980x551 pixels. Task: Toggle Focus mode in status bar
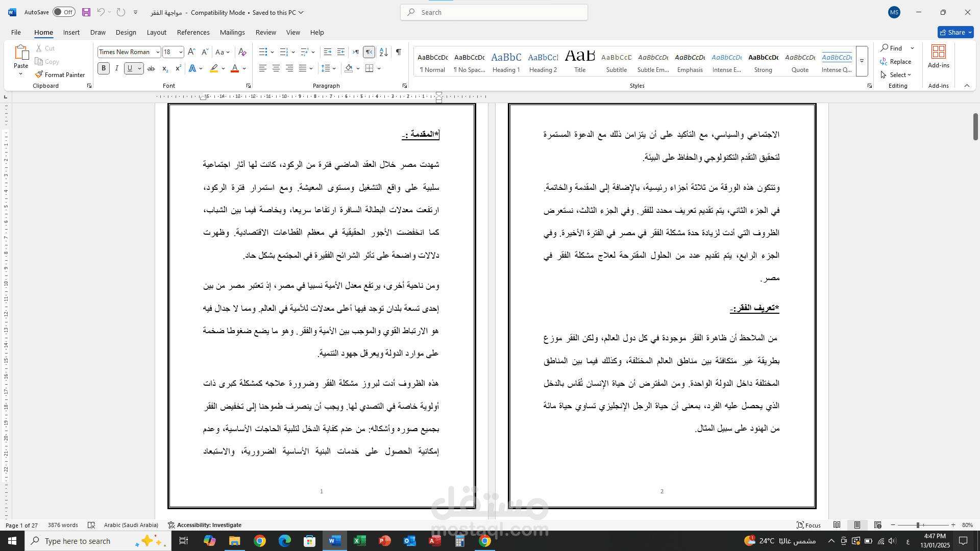(809, 525)
